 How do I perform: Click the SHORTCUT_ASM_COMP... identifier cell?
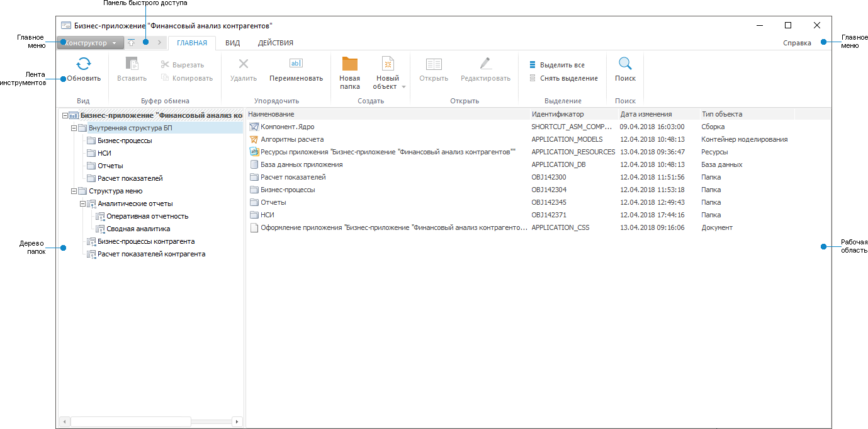tap(572, 127)
